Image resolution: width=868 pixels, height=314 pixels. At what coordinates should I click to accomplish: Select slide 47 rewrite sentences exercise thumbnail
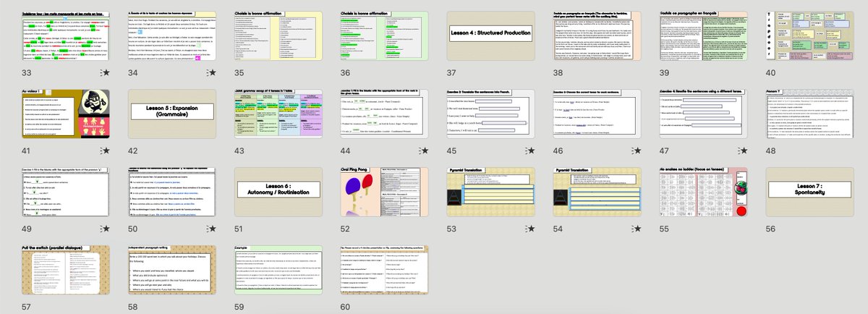coord(704,114)
